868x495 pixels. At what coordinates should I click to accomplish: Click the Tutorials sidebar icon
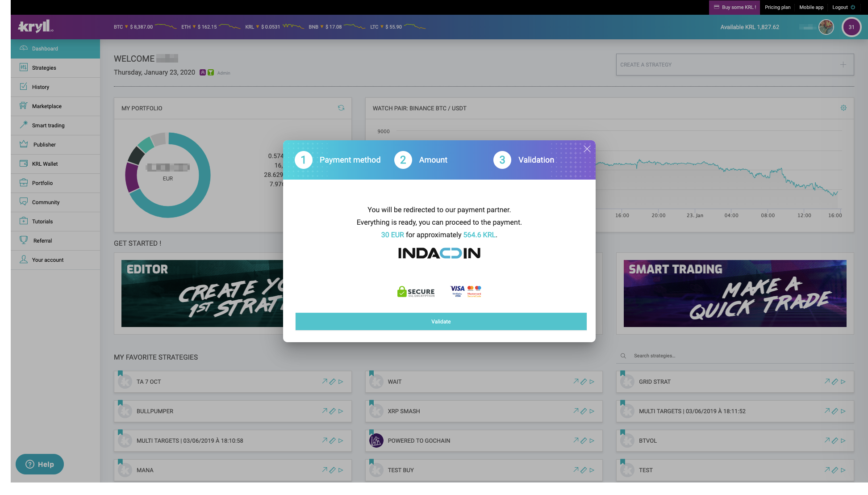tap(24, 221)
